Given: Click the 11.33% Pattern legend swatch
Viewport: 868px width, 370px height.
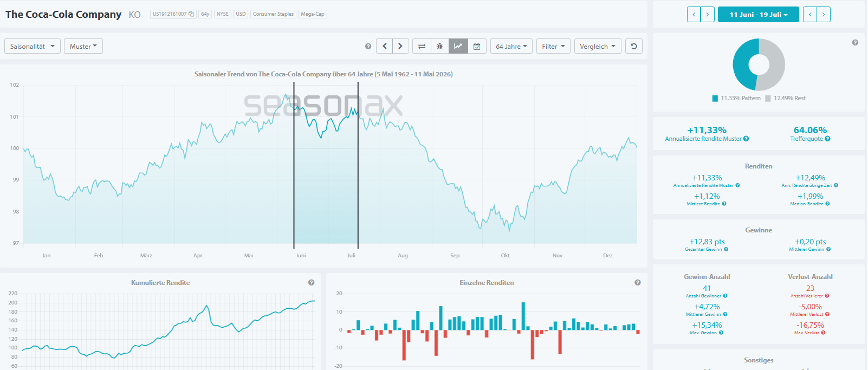Looking at the screenshot, I should (x=715, y=99).
